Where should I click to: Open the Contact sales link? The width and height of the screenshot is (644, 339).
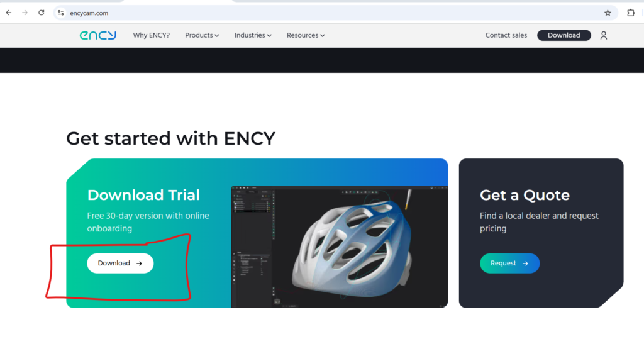coord(506,35)
